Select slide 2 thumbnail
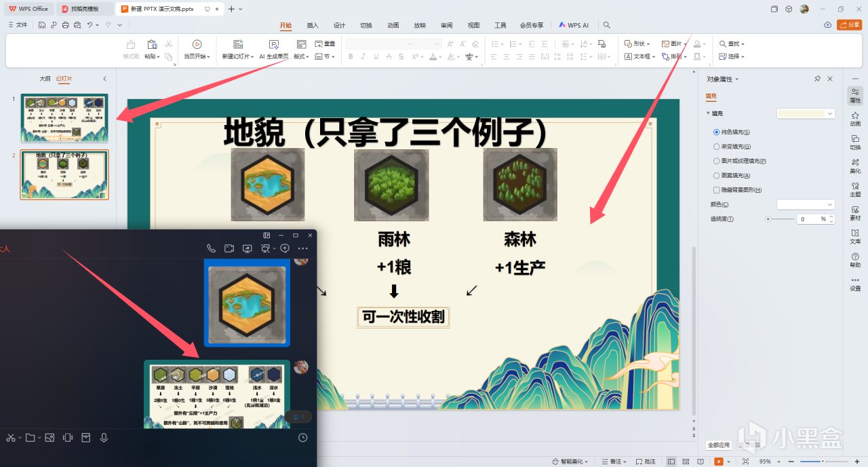The image size is (868, 467). point(64,174)
